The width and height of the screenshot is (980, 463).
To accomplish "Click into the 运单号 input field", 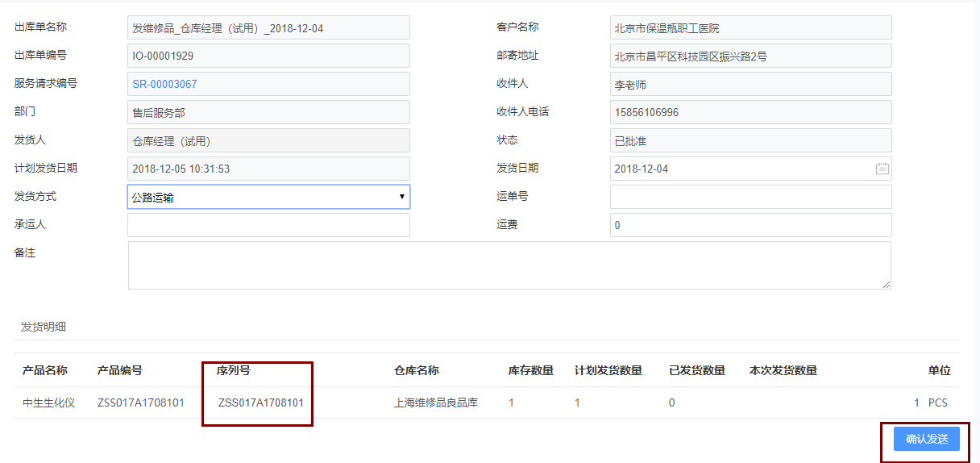I will (x=750, y=197).
